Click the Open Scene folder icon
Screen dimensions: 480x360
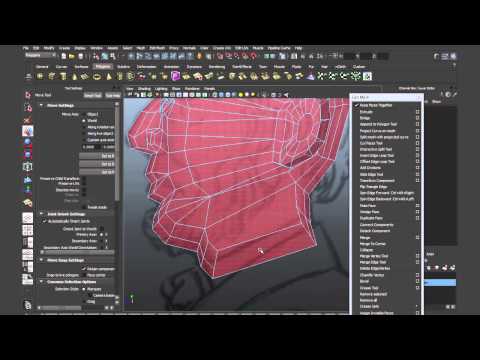pyautogui.click(x=72, y=56)
